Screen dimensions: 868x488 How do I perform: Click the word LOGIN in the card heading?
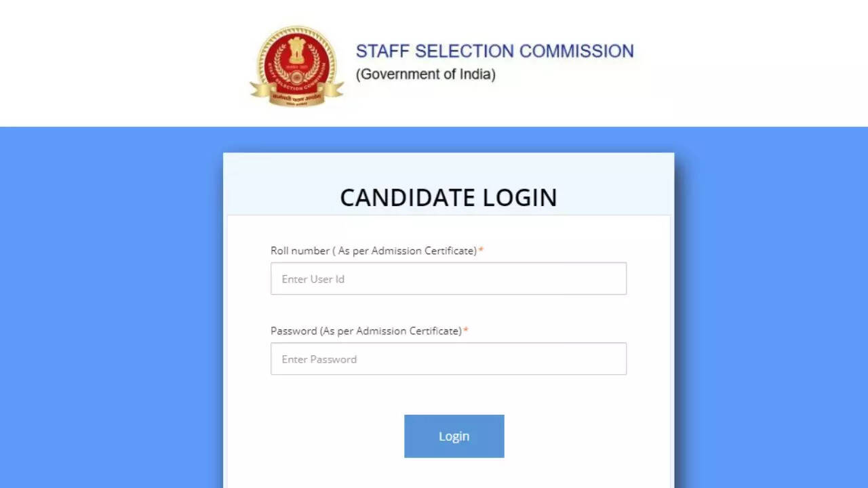[519, 197]
